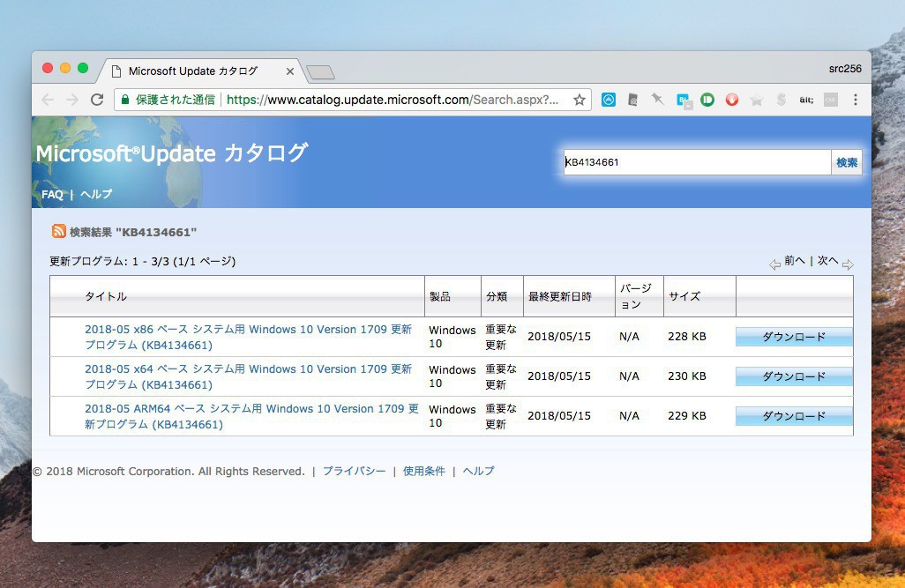Sort results by 最終更新日時 column header

559,296
